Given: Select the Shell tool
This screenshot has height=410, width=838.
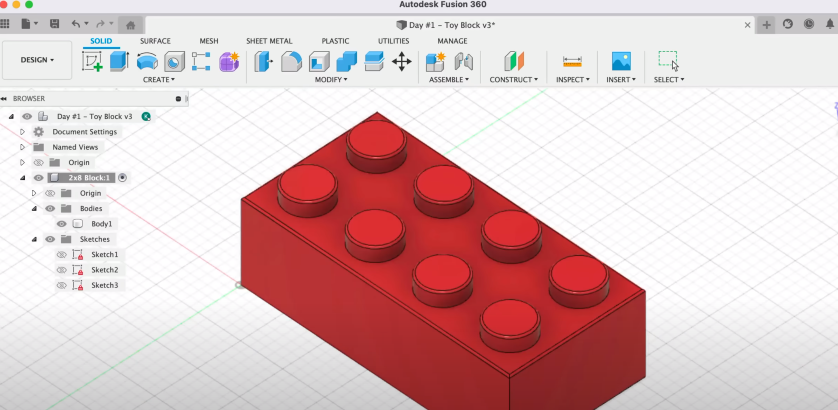Looking at the screenshot, I should tap(319, 61).
